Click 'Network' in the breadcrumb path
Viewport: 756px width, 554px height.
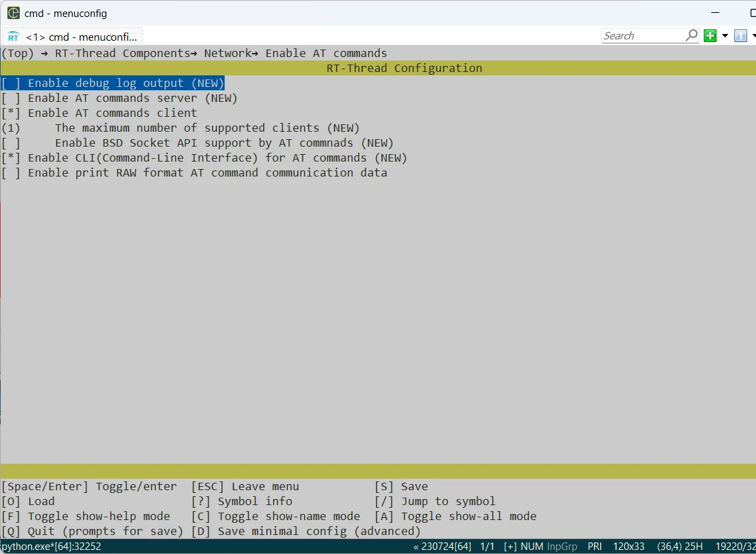(227, 53)
